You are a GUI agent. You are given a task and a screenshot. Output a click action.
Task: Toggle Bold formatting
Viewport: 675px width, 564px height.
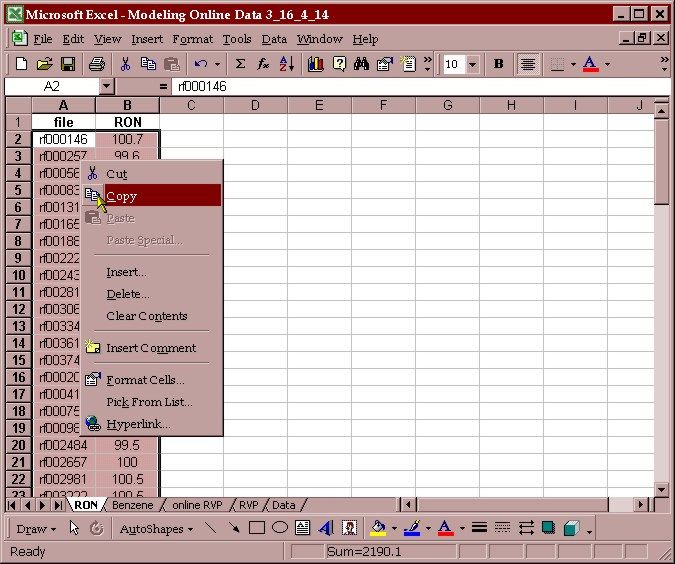pos(499,64)
